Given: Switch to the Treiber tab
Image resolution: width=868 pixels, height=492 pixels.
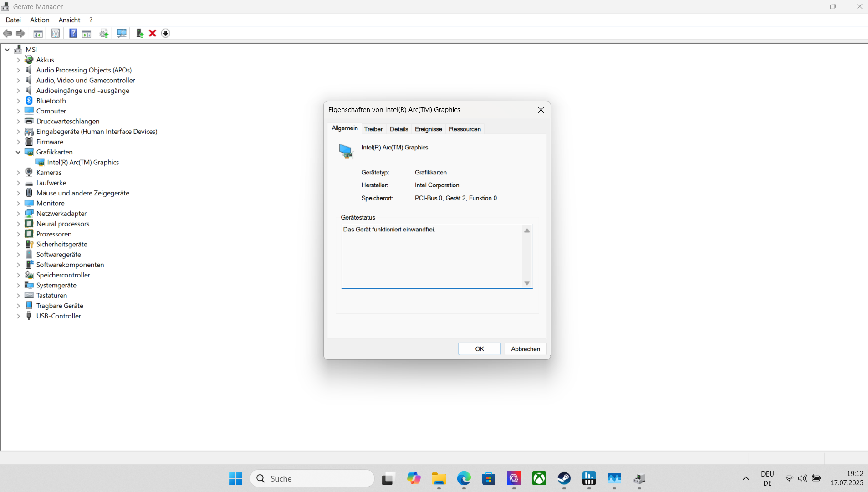Looking at the screenshot, I should 373,129.
